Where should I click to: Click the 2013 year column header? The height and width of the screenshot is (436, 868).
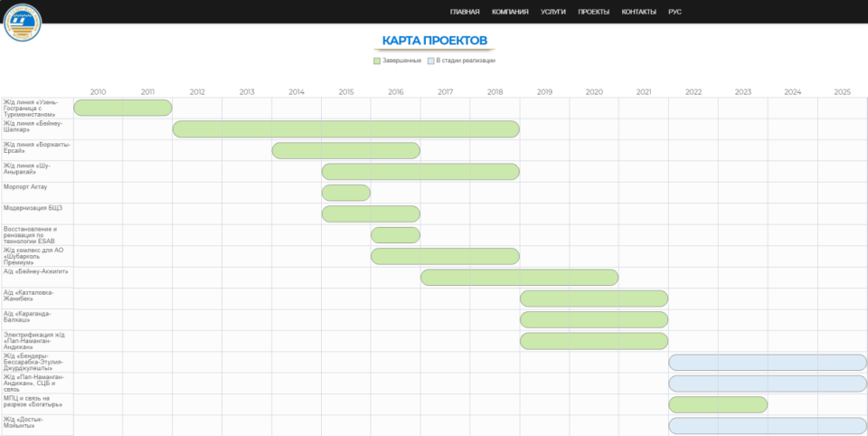point(247,92)
